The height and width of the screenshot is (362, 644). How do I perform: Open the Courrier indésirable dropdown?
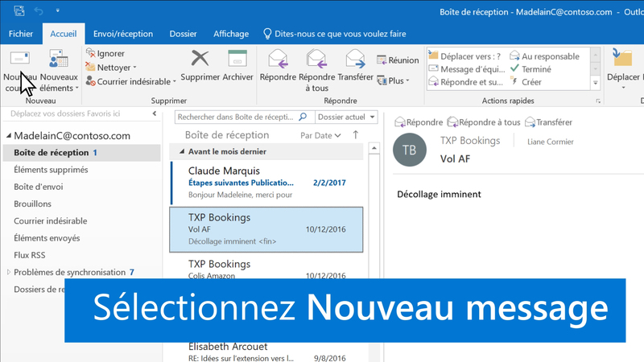click(133, 81)
